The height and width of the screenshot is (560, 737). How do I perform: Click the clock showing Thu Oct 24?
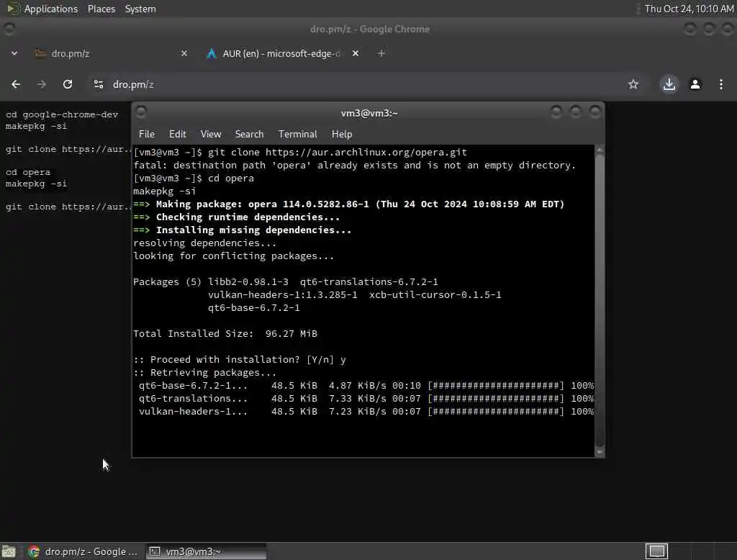689,9
